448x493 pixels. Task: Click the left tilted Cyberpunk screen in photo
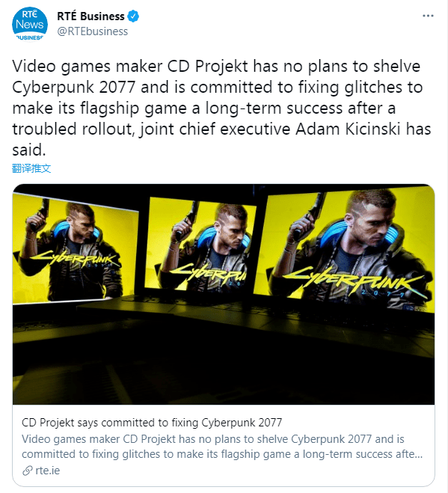76,249
